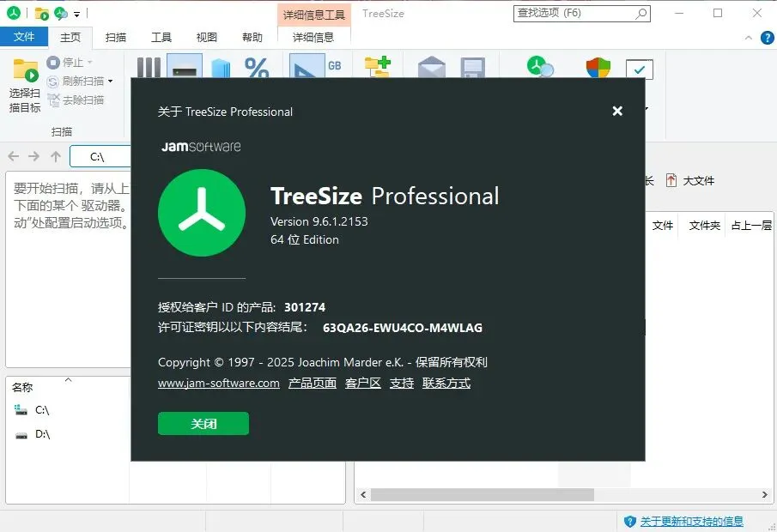
Task: Click the scrollbar right arrow
Action: [765, 494]
